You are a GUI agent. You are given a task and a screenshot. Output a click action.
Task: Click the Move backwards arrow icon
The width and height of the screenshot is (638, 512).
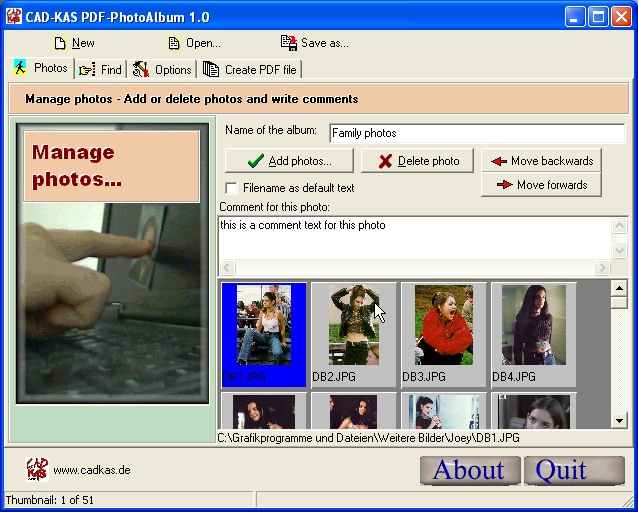pyautogui.click(x=499, y=161)
